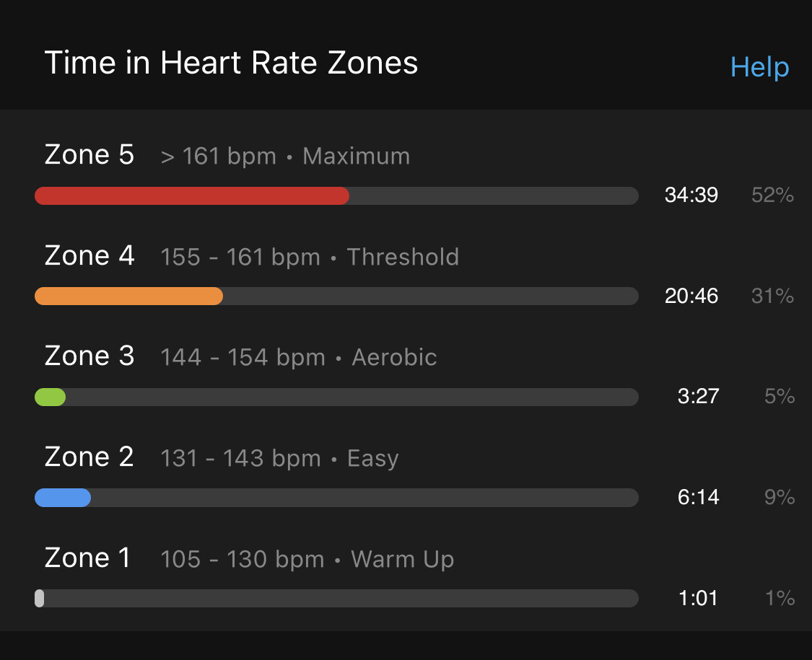The width and height of the screenshot is (812, 660).
Task: Tap the 3:27 time value
Action: tap(698, 396)
